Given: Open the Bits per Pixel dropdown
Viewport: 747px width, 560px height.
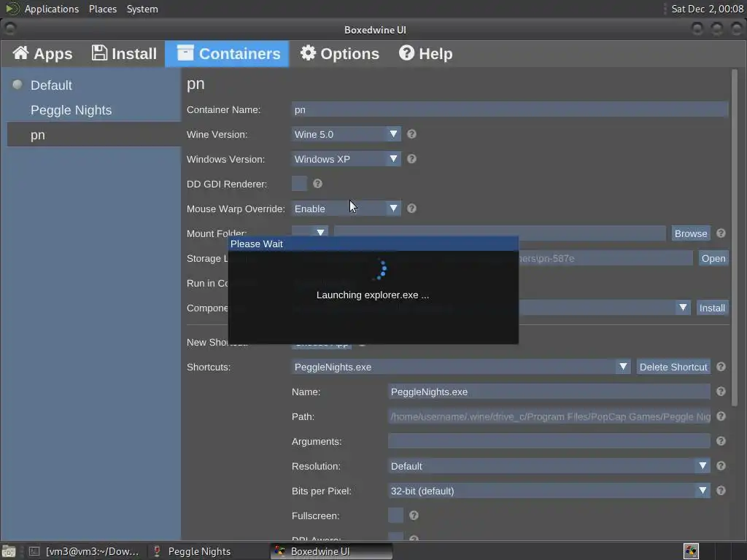Looking at the screenshot, I should 549,491.
